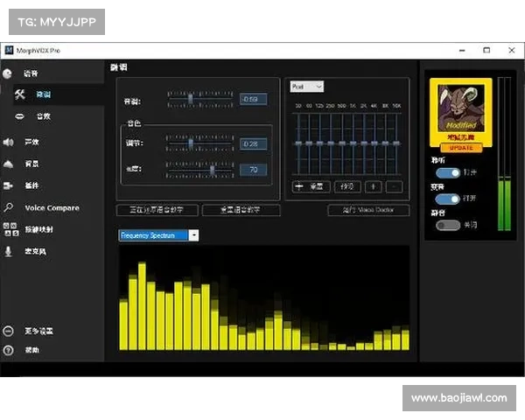Click the equalizer plus button
The width and height of the screenshot is (525, 420).
tap(374, 186)
